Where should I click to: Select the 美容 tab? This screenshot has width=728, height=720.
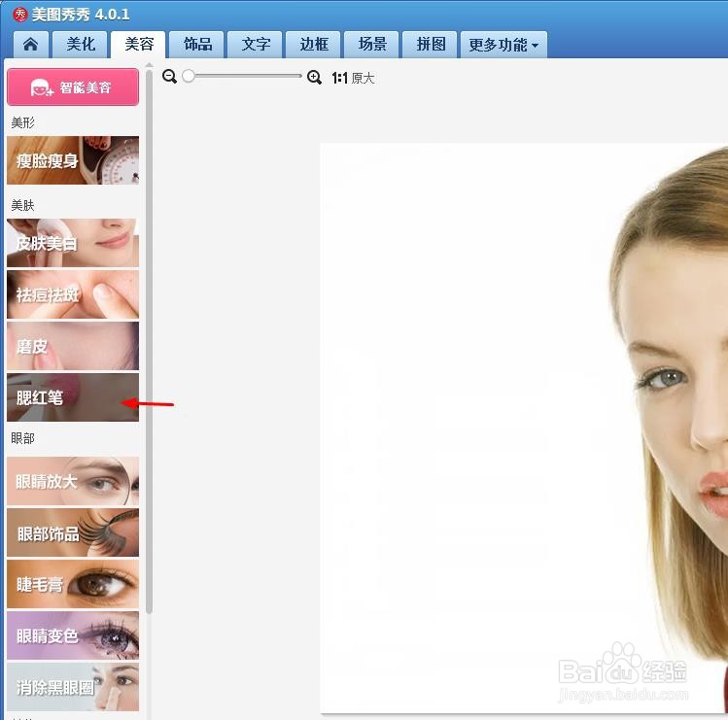click(x=138, y=45)
